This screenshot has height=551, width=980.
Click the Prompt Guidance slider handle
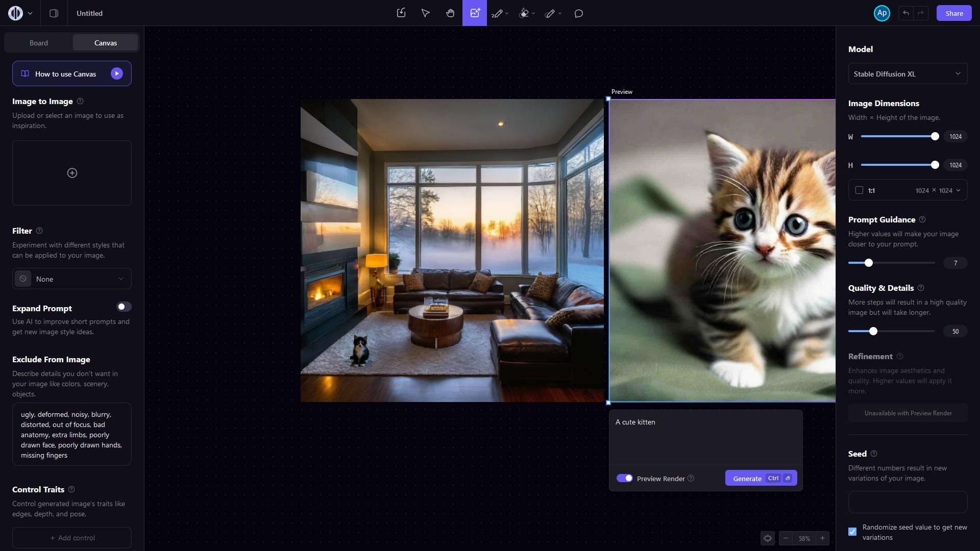(x=868, y=263)
